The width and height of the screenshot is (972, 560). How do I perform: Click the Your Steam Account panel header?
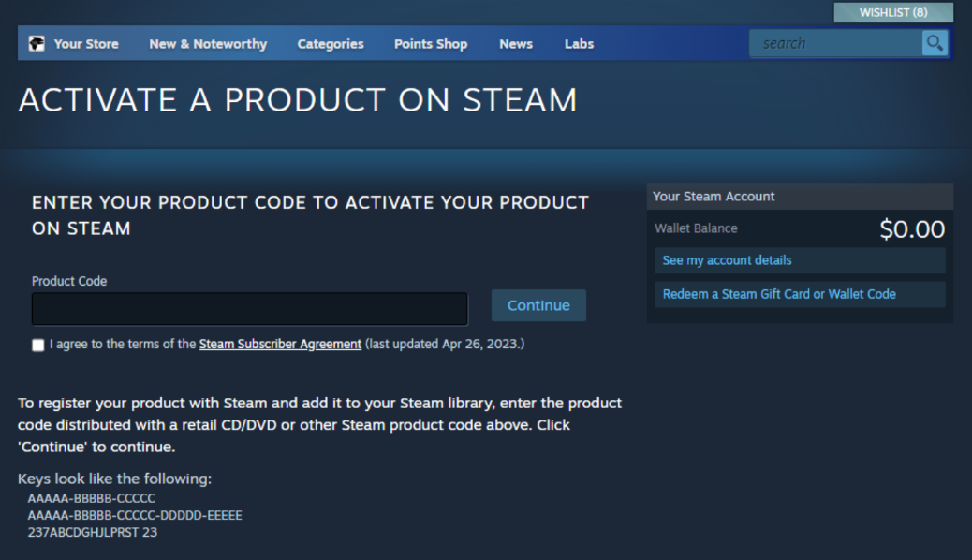(800, 197)
